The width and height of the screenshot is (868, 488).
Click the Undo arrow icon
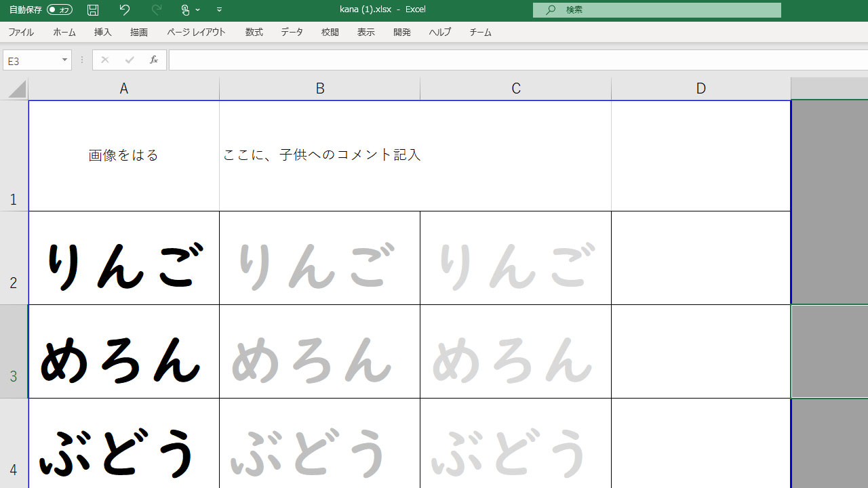coord(124,9)
